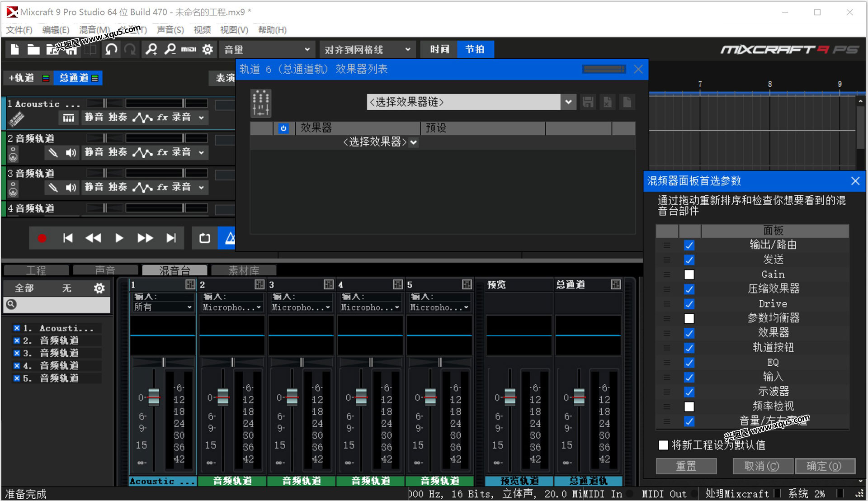Switch to 节拍 beats display mode
Image resolution: width=868 pixels, height=501 pixels.
click(475, 49)
